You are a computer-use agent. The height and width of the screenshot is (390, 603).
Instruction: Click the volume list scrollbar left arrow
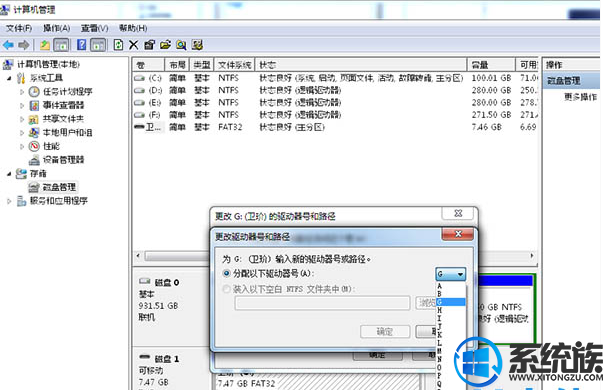[x=138, y=256]
